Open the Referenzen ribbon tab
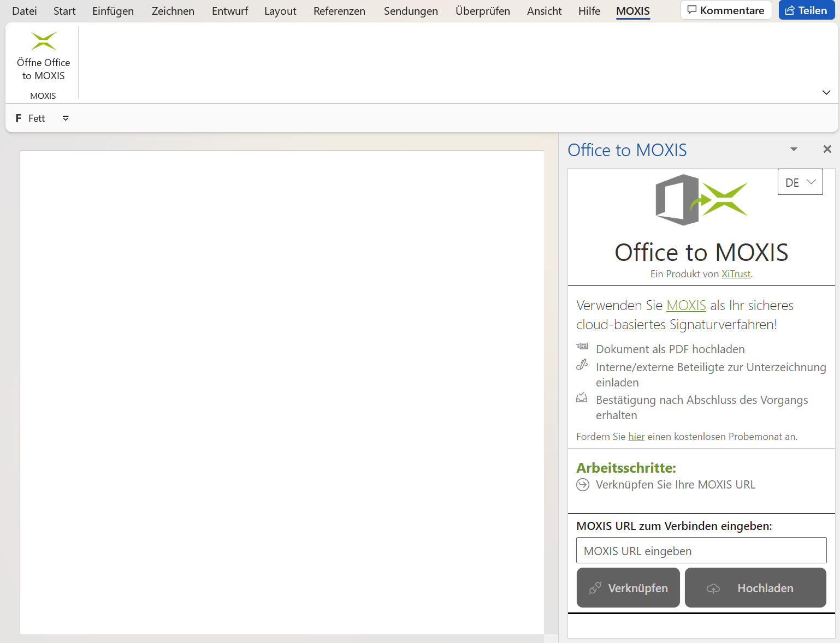The width and height of the screenshot is (840, 643). pos(339,10)
